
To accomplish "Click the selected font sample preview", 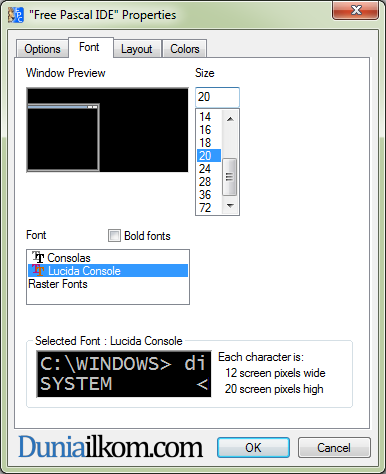I will [124, 374].
